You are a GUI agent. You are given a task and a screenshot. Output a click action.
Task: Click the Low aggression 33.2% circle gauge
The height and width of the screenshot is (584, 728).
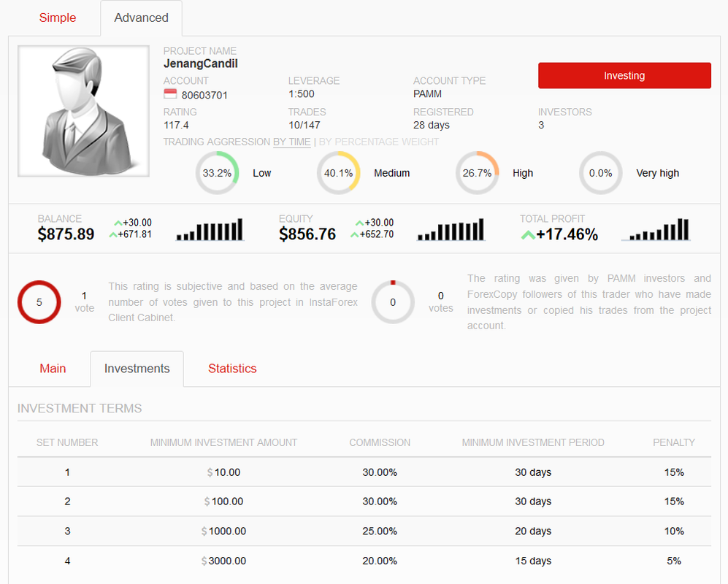click(x=217, y=173)
